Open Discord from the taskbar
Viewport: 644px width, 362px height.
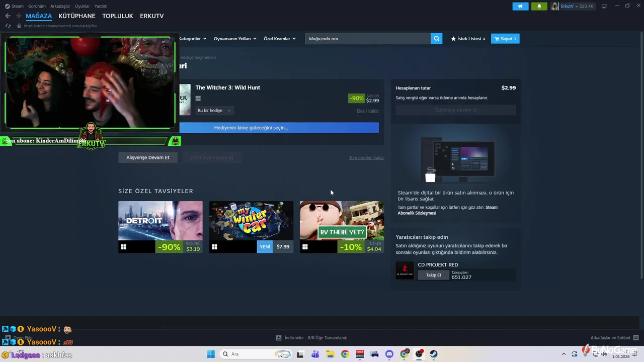[389, 354]
